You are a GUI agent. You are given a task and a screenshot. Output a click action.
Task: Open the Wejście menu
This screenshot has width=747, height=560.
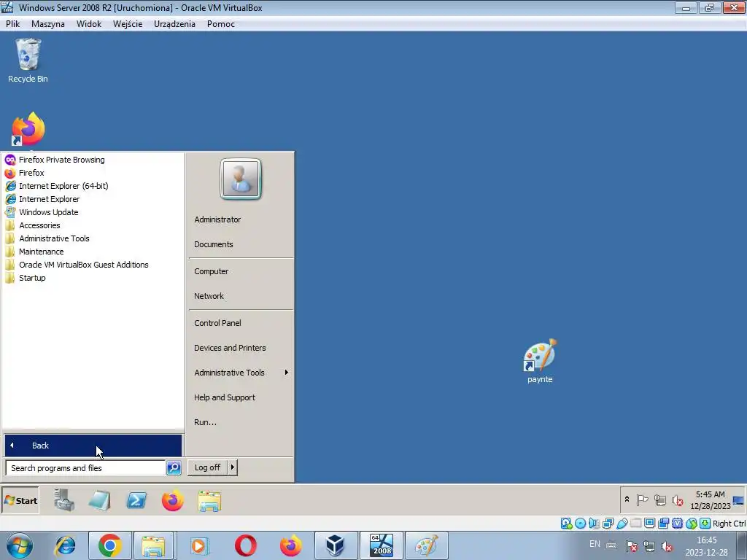[128, 24]
